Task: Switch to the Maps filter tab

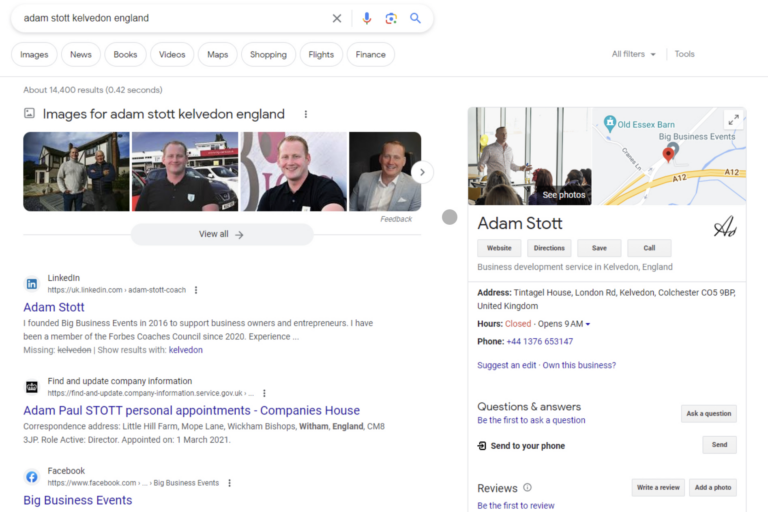Action: (217, 54)
